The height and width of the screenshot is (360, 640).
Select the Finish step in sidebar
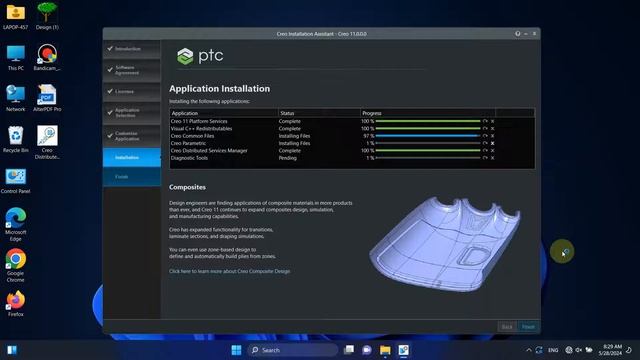pyautogui.click(x=131, y=177)
